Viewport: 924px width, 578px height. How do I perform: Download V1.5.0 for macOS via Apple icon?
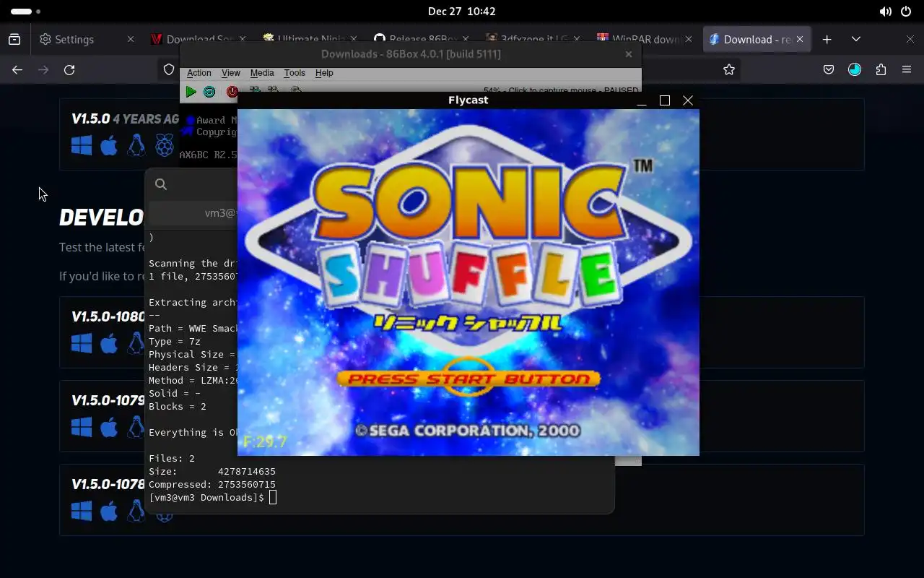click(x=109, y=146)
